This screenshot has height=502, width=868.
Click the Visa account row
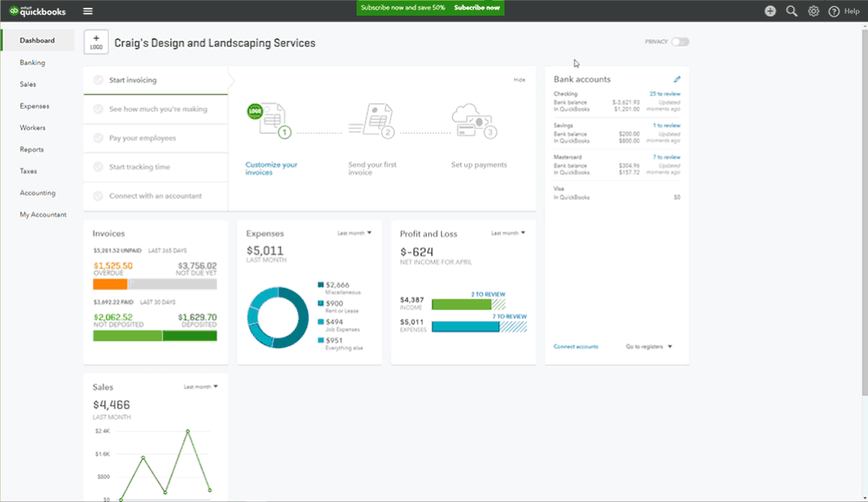[617, 193]
